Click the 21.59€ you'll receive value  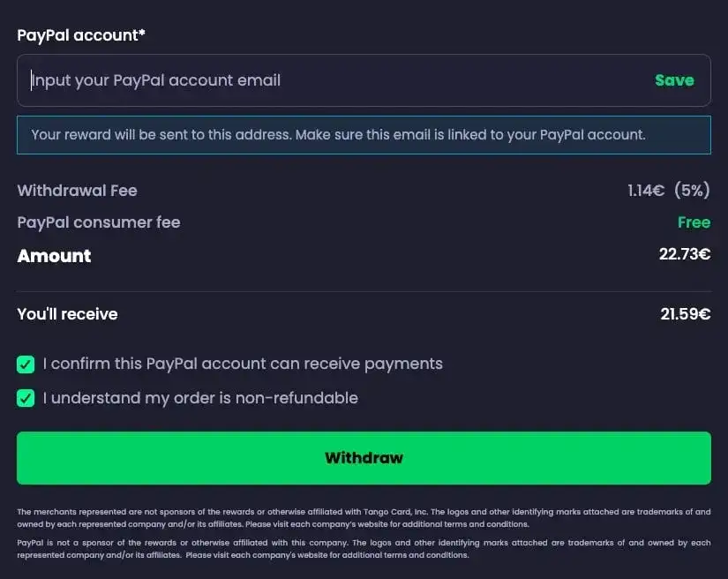pyautogui.click(x=687, y=314)
